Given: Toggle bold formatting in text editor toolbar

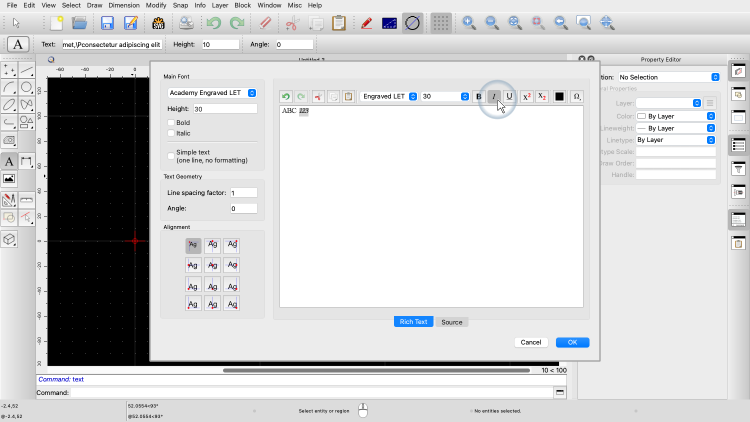Looking at the screenshot, I should click(x=479, y=97).
